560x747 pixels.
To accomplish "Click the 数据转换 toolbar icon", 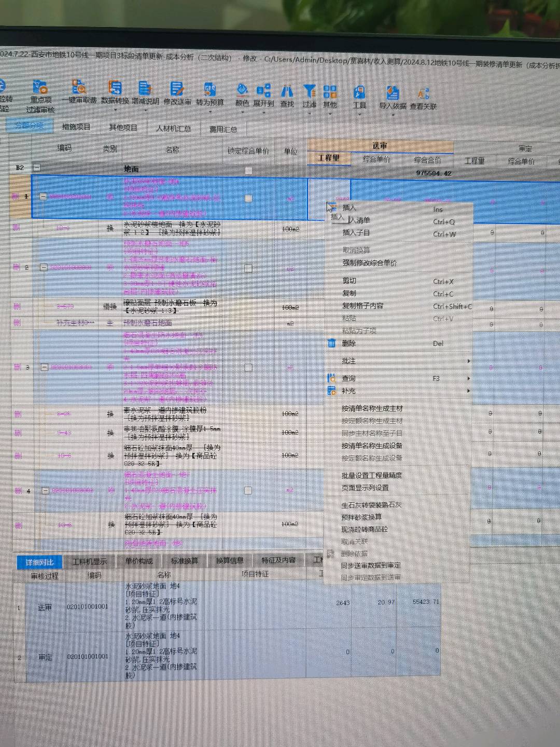I will (x=115, y=87).
